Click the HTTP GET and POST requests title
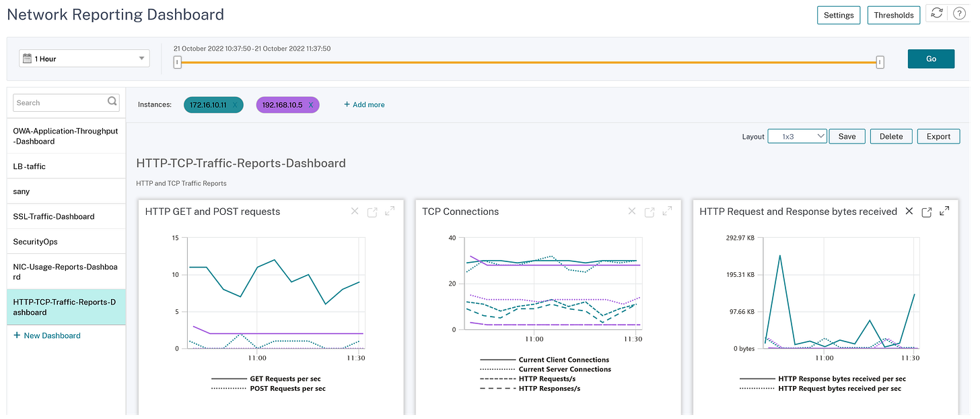 pos(213,212)
